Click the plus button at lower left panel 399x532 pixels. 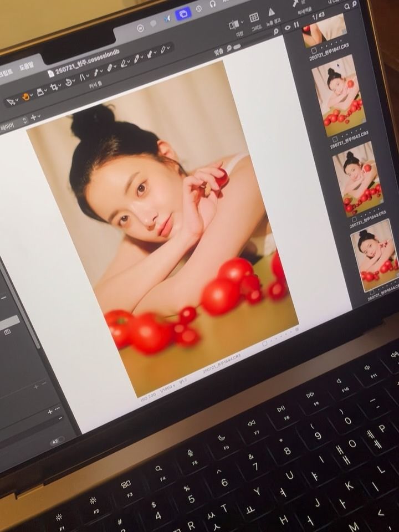(50, 412)
